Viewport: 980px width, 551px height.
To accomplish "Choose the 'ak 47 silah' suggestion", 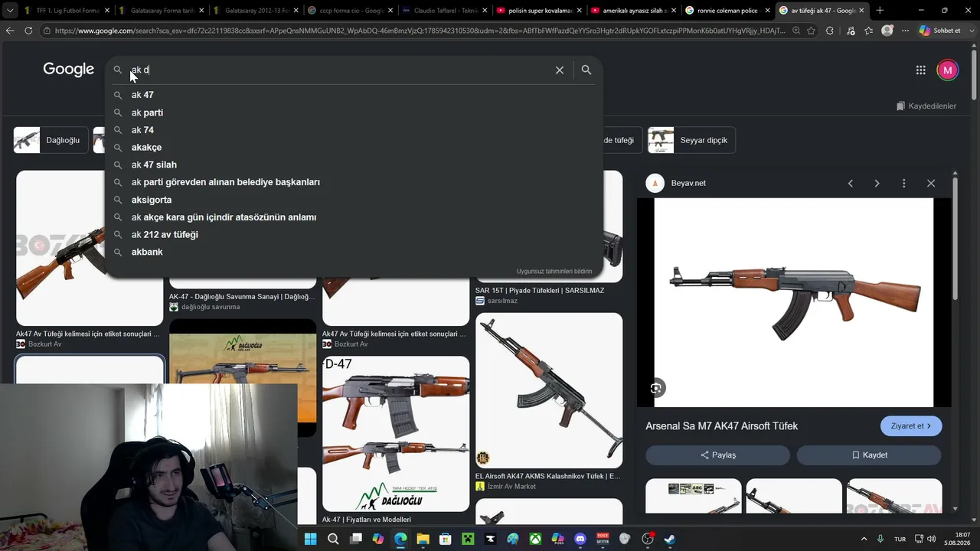I will [354, 165].
